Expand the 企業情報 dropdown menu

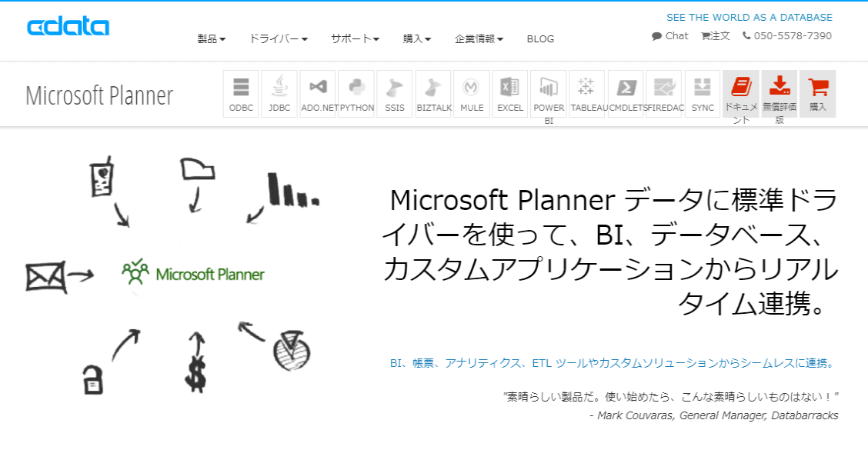tap(479, 38)
